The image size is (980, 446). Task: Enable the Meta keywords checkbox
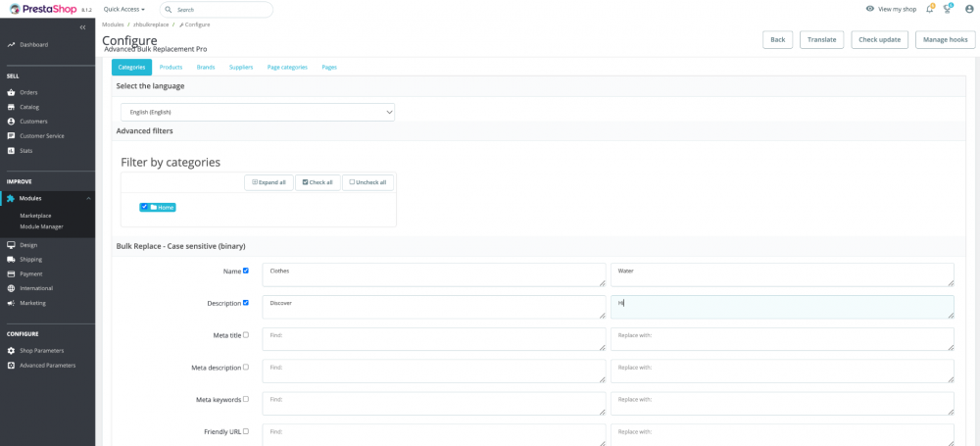246,399
